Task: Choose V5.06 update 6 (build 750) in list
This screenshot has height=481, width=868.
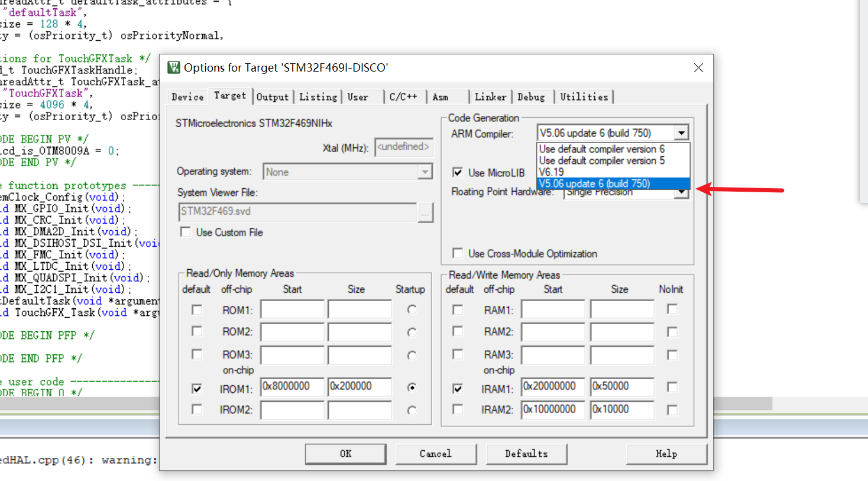Action: [x=613, y=183]
